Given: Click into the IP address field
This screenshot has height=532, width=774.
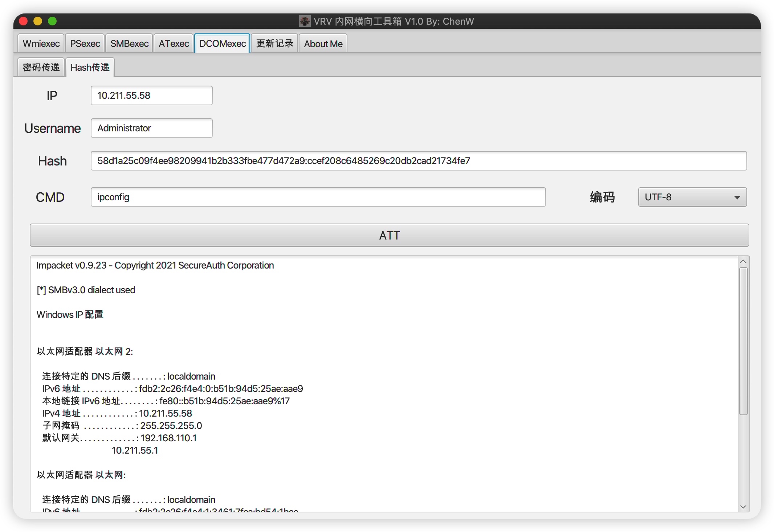Looking at the screenshot, I should (x=151, y=95).
